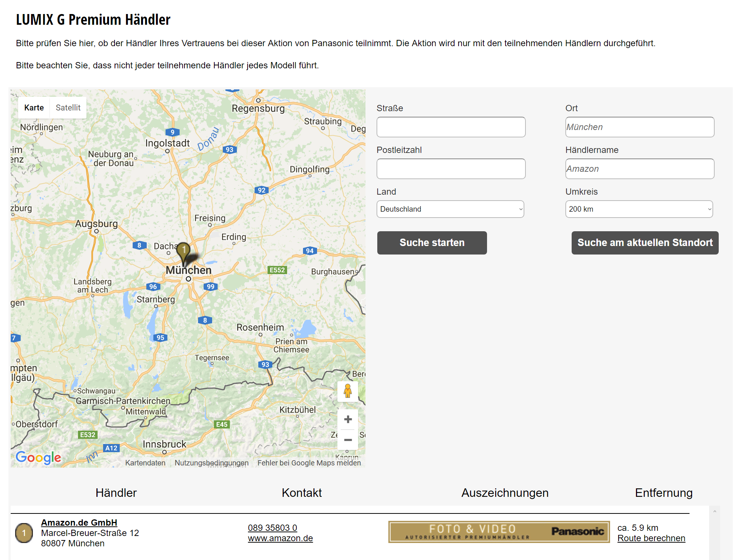Open the Nutzungsbedingungen link on the map
The image size is (742, 560).
pos(211,463)
